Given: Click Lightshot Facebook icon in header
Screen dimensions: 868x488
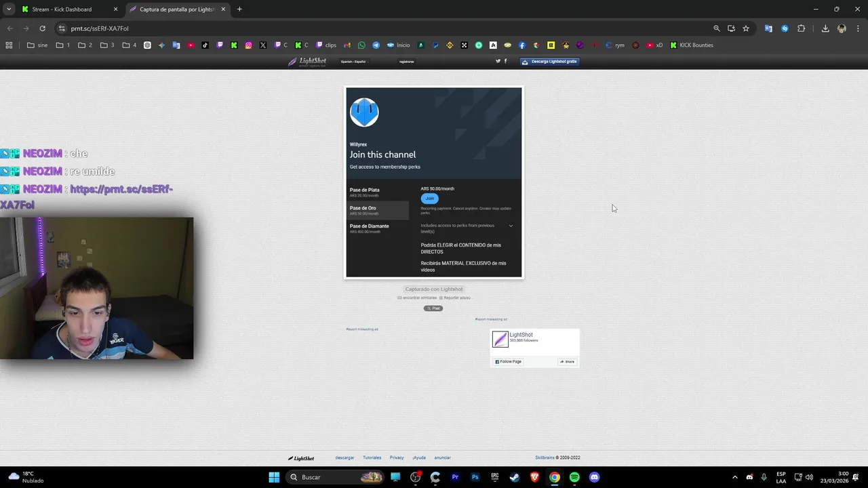Looking at the screenshot, I should pyautogui.click(x=505, y=61).
